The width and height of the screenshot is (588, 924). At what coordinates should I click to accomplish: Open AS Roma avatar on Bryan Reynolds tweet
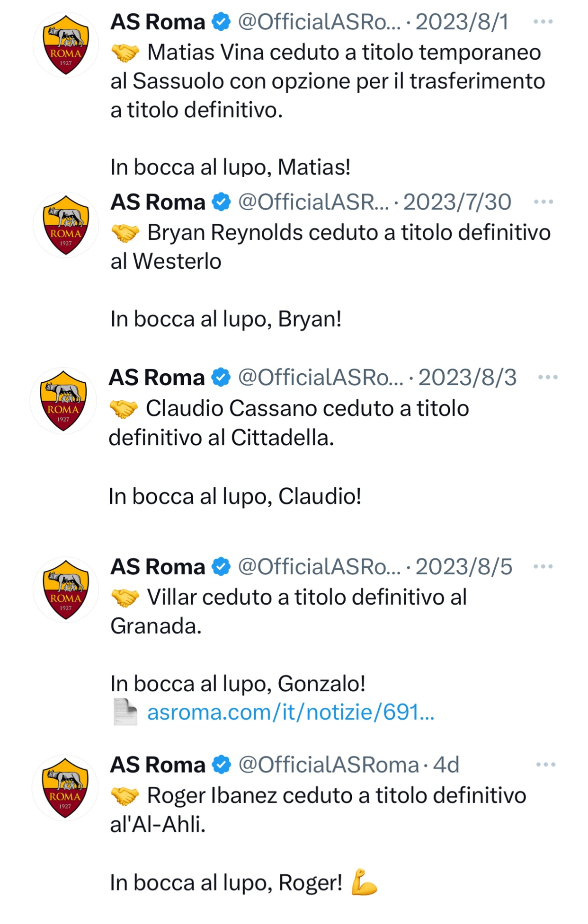66,225
